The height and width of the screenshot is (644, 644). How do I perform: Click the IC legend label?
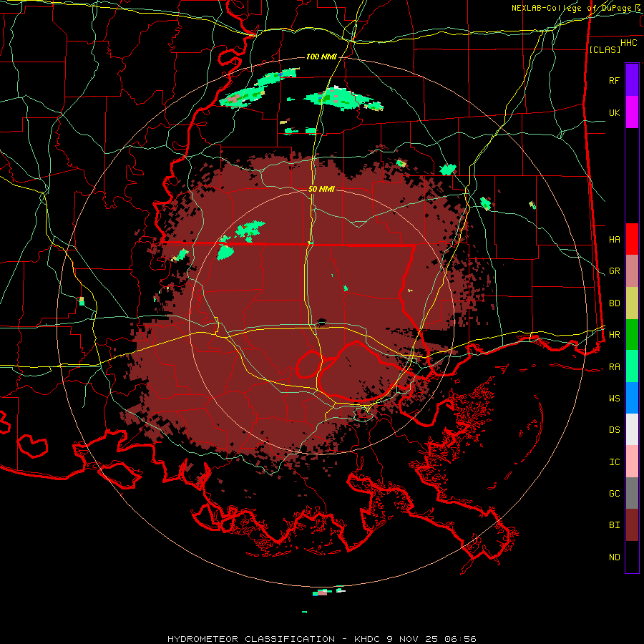point(614,462)
